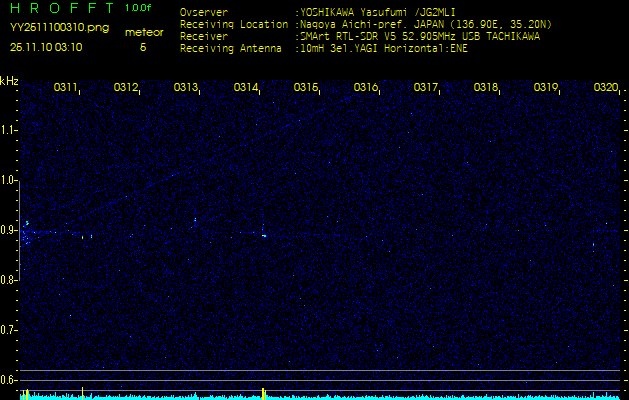Click the 0314 time label
The image size is (629, 400).
tap(246, 88)
